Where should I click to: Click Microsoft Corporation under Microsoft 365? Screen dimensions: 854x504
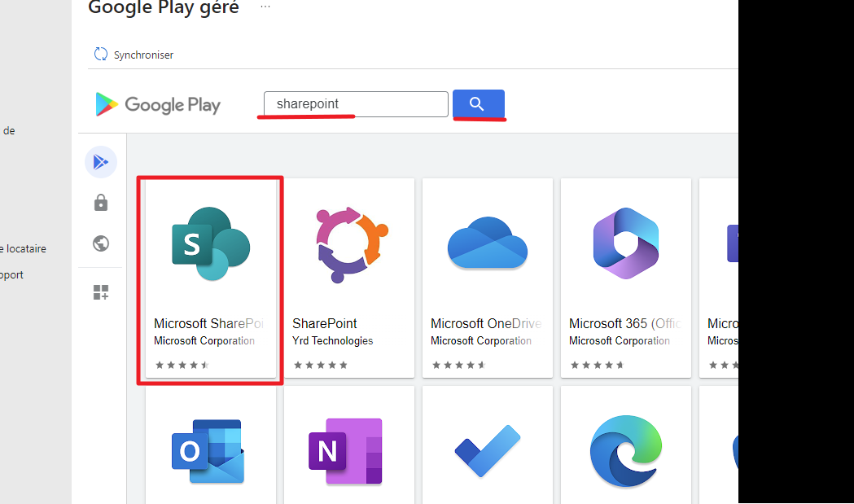pos(620,340)
